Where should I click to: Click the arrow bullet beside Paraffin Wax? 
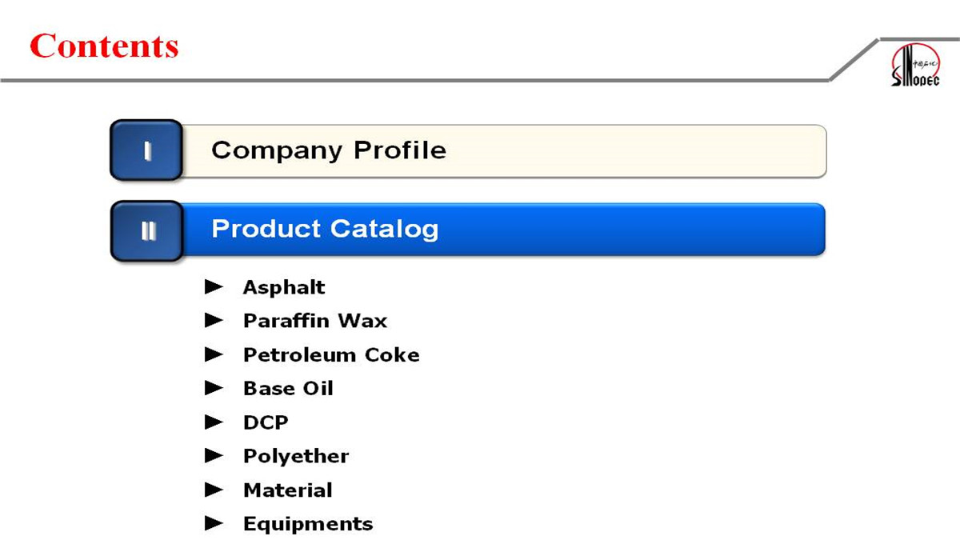tap(214, 320)
